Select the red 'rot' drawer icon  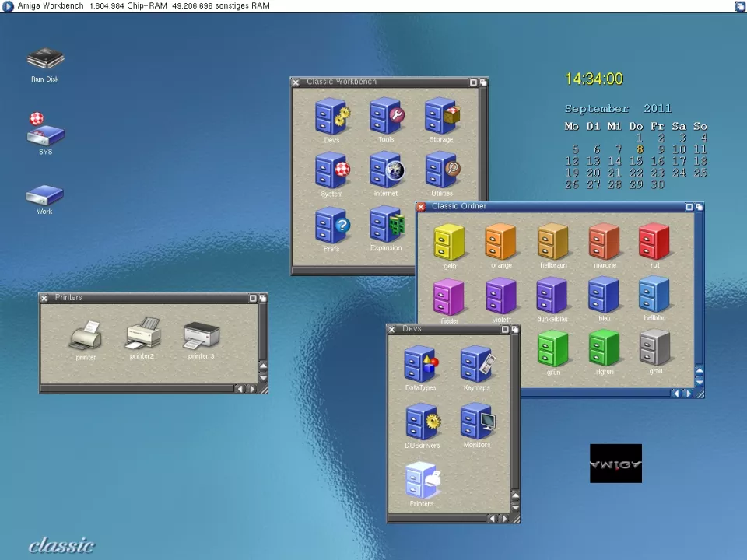click(654, 243)
